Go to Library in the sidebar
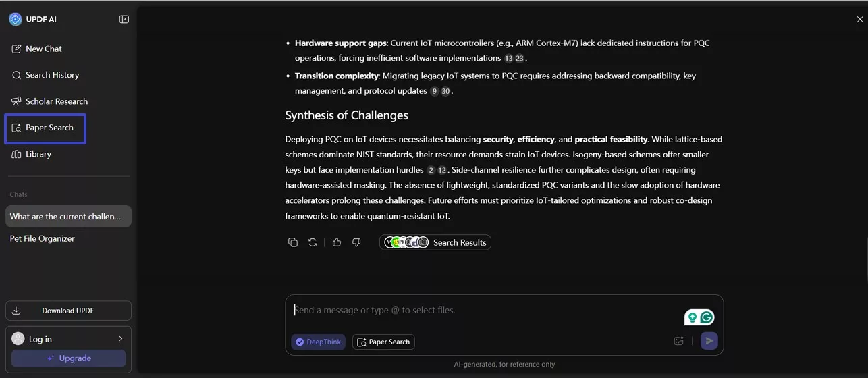 click(x=38, y=154)
